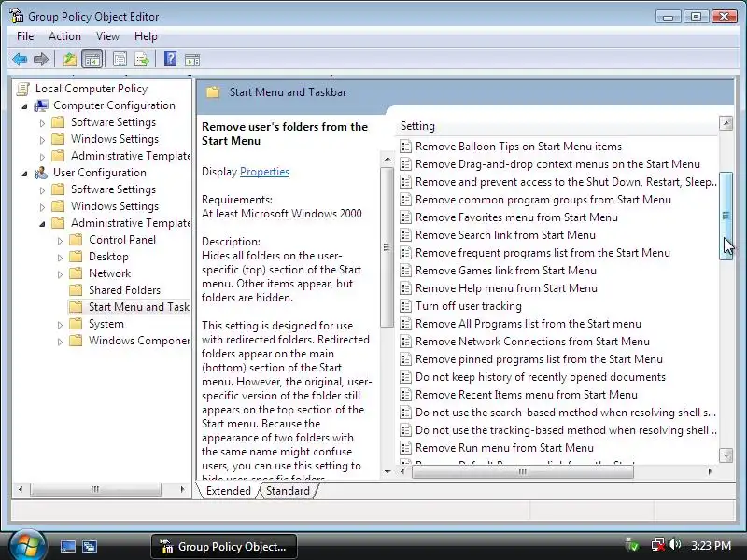Viewport: 747px width, 560px height.
Task: Click the volume speaker tray icon
Action: [x=674, y=545]
